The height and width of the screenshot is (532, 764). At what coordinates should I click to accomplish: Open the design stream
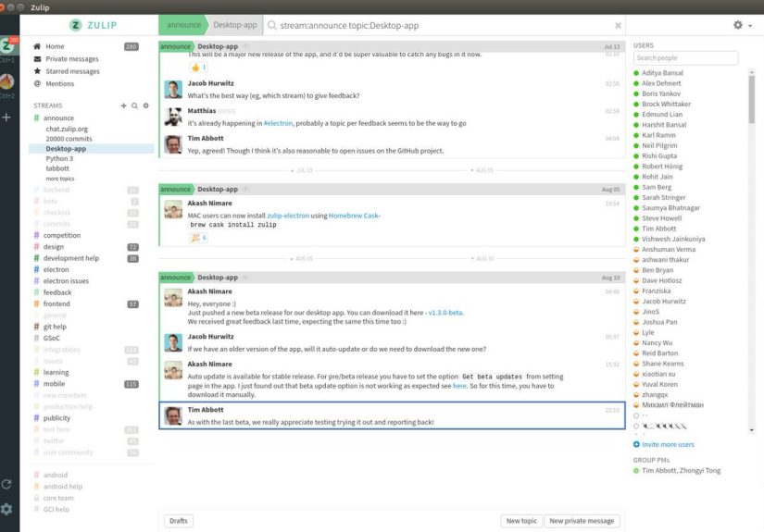[54, 247]
